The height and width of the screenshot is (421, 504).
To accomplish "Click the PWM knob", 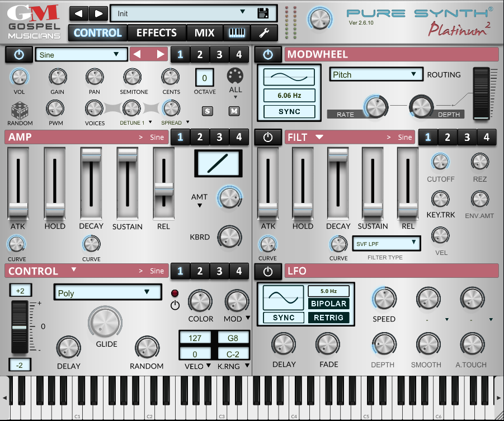I will tap(55, 108).
